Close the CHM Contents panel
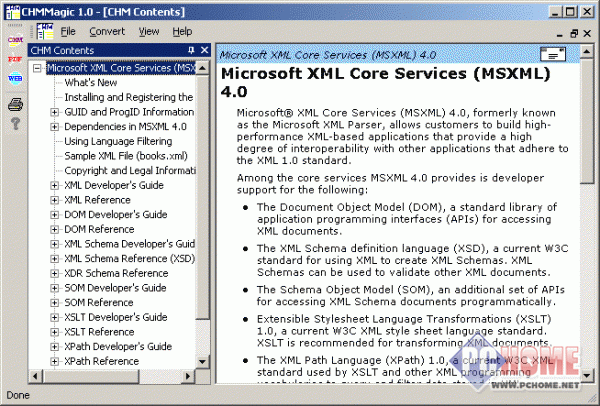 click(205, 50)
